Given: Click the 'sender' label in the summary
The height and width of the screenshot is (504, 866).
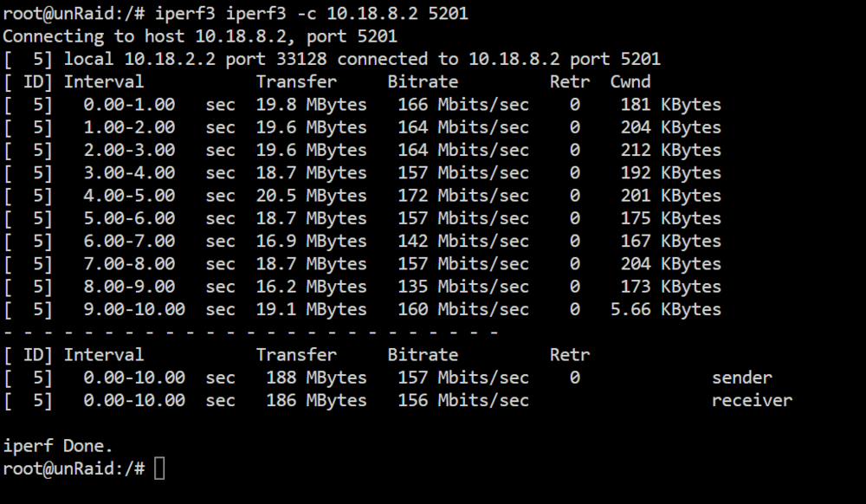Looking at the screenshot, I should tap(742, 378).
